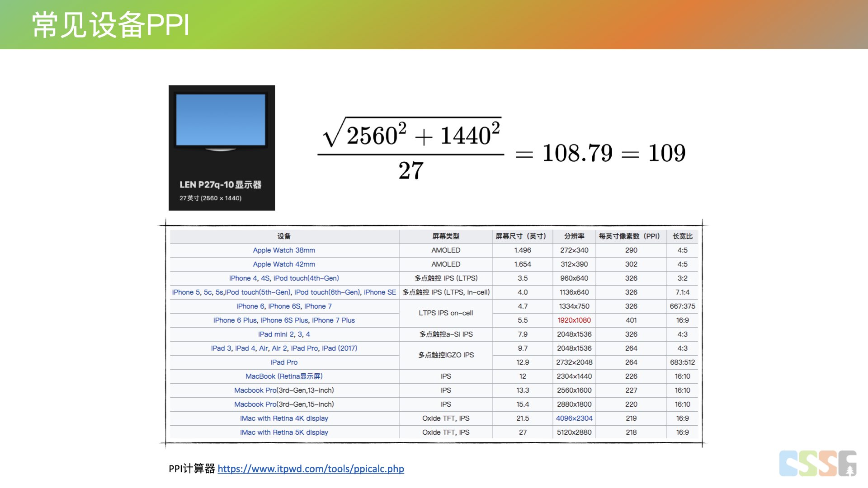Click the 多点触控a-Si IPS cell

pos(446,334)
